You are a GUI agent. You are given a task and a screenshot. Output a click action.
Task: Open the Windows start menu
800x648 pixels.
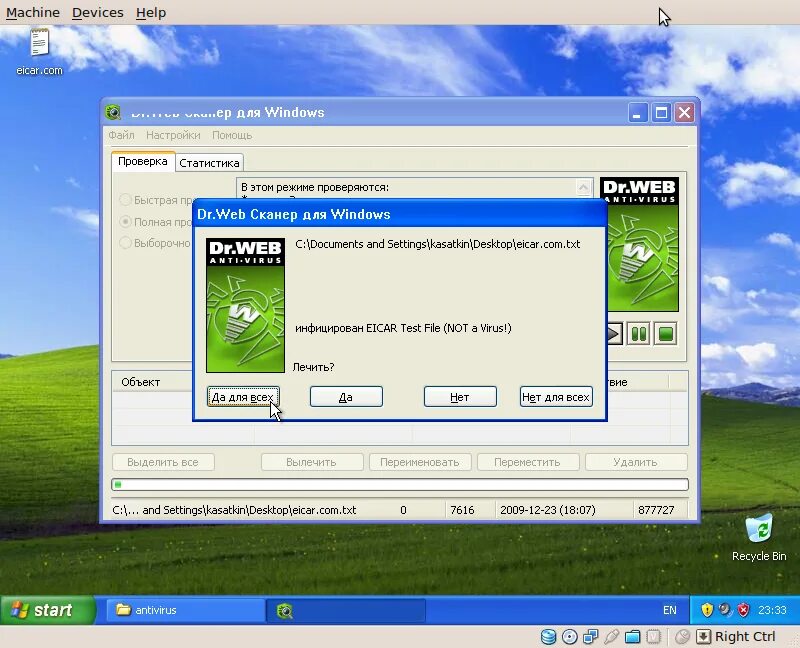click(48, 610)
